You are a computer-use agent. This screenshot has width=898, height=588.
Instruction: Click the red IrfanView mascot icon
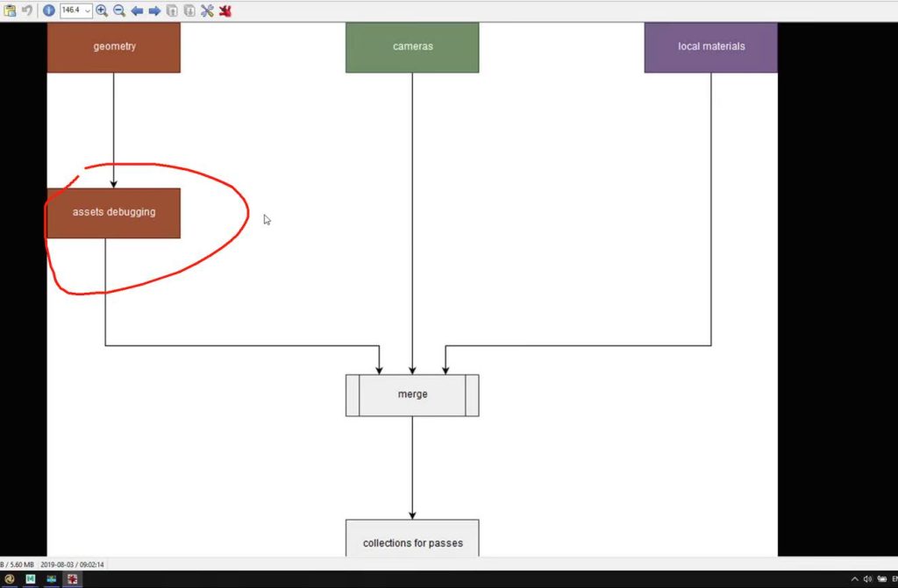(225, 11)
